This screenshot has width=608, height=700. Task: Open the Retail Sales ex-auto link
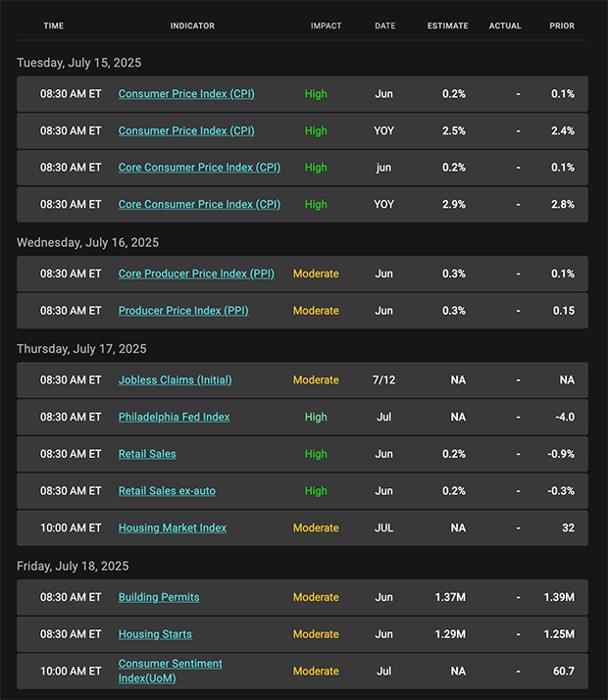click(x=167, y=491)
